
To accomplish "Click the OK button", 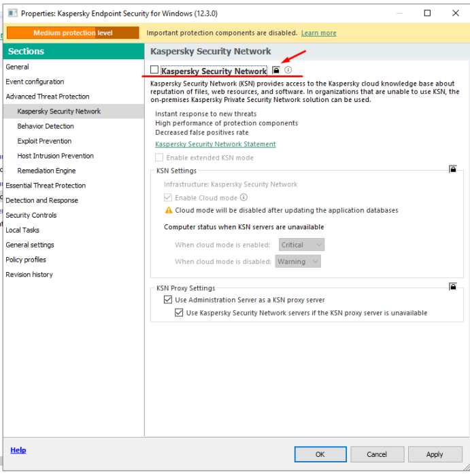I will click(320, 454).
